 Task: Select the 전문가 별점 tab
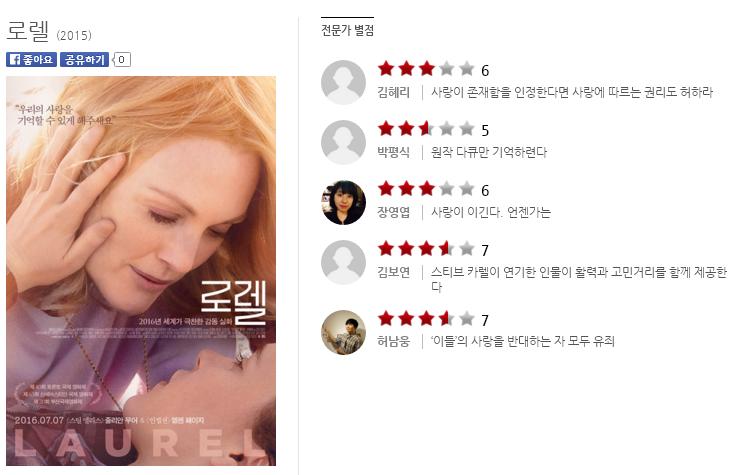[347, 30]
